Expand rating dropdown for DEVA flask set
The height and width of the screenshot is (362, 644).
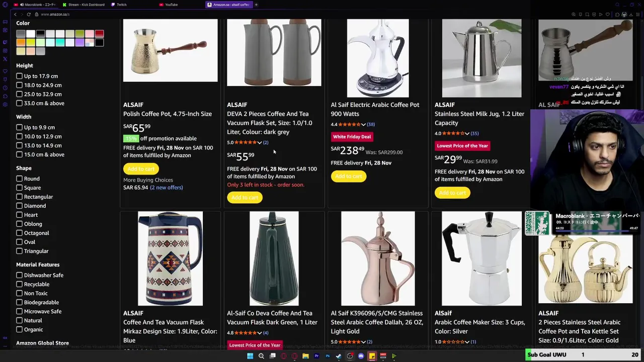pos(260,143)
